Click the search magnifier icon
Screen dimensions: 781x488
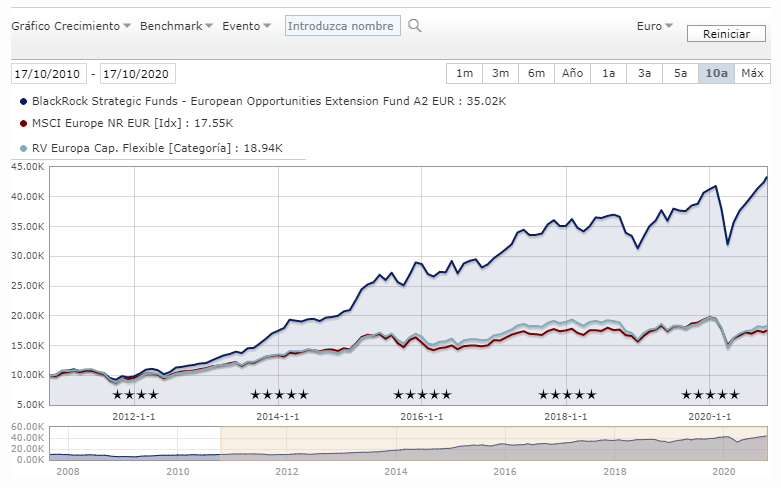coord(415,26)
